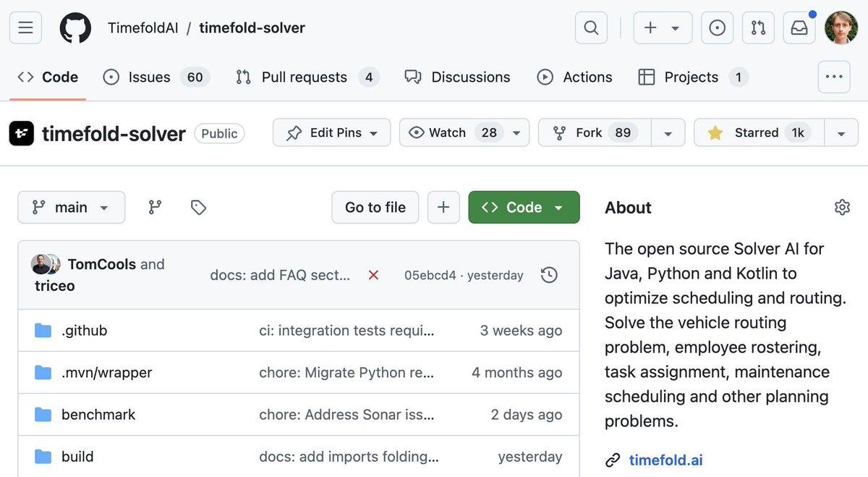Open the search magnifier icon
This screenshot has width=868, height=477.
(x=591, y=28)
